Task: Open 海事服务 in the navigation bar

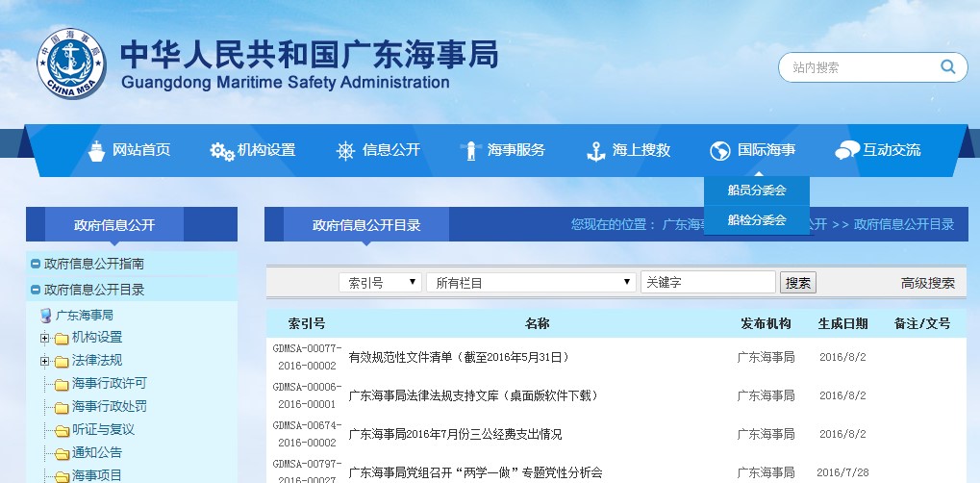Action: [x=516, y=150]
